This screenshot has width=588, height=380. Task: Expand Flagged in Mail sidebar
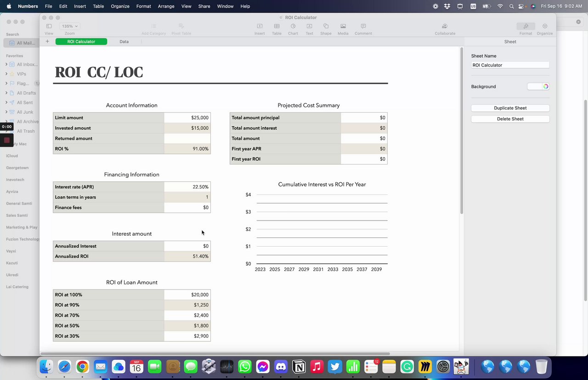tap(6, 84)
